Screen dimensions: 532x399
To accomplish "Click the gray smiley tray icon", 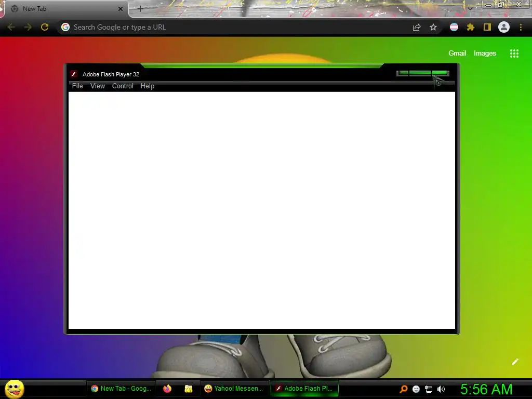I will tap(416, 389).
